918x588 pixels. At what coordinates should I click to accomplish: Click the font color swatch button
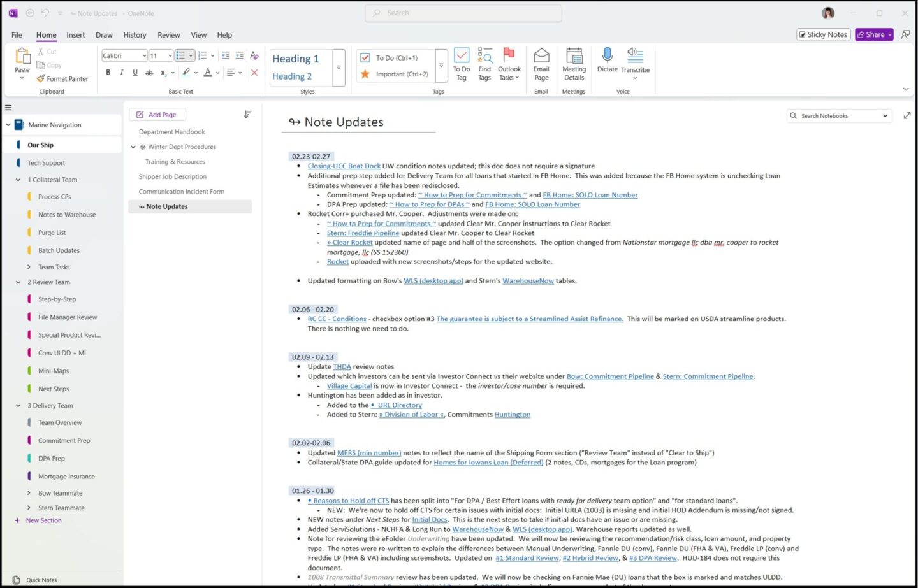(x=207, y=73)
